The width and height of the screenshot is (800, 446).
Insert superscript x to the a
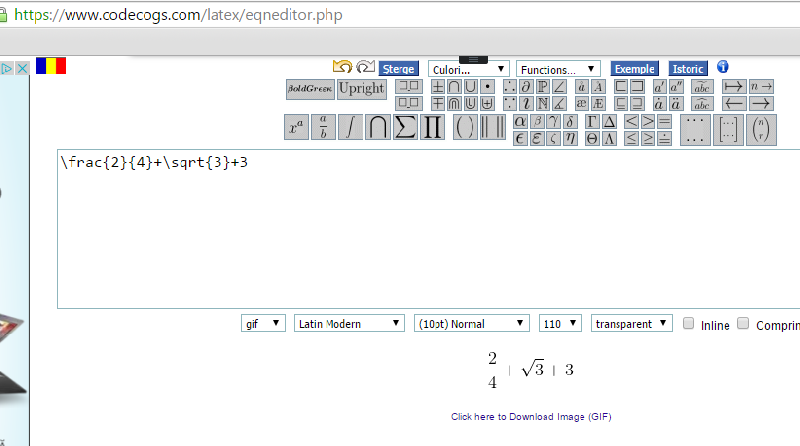[x=297, y=128]
